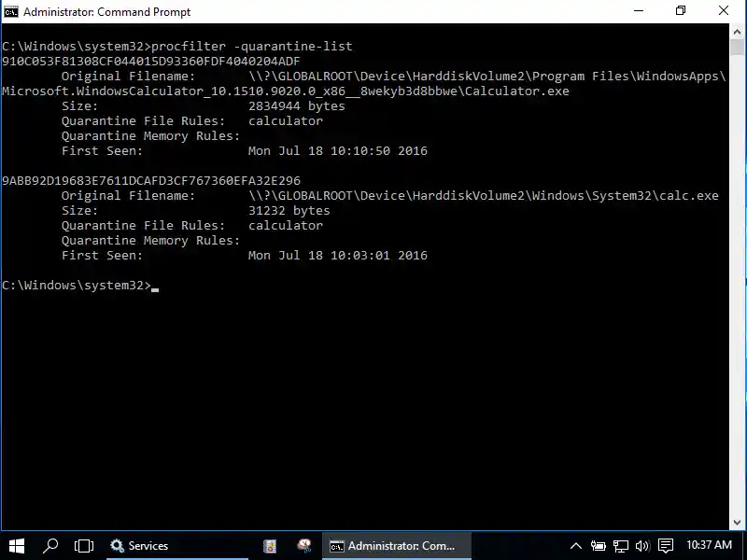The height and width of the screenshot is (560, 747).
Task: Click the last C:\Windows\system32> prompt
Action: (77, 286)
